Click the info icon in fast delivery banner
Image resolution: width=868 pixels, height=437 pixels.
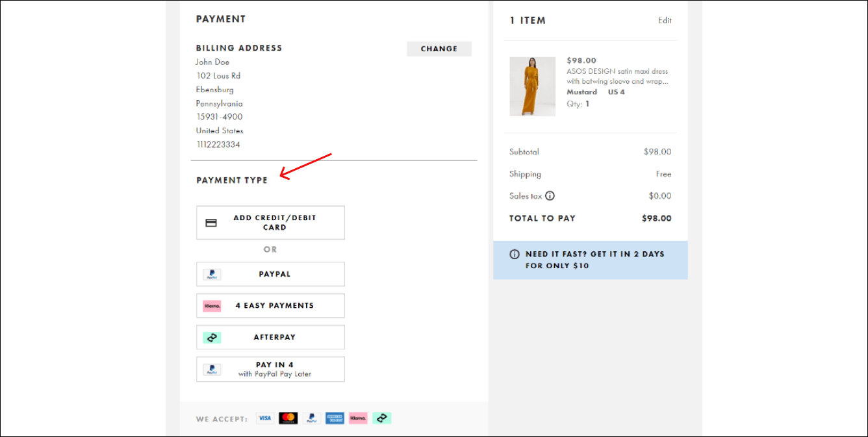(515, 254)
